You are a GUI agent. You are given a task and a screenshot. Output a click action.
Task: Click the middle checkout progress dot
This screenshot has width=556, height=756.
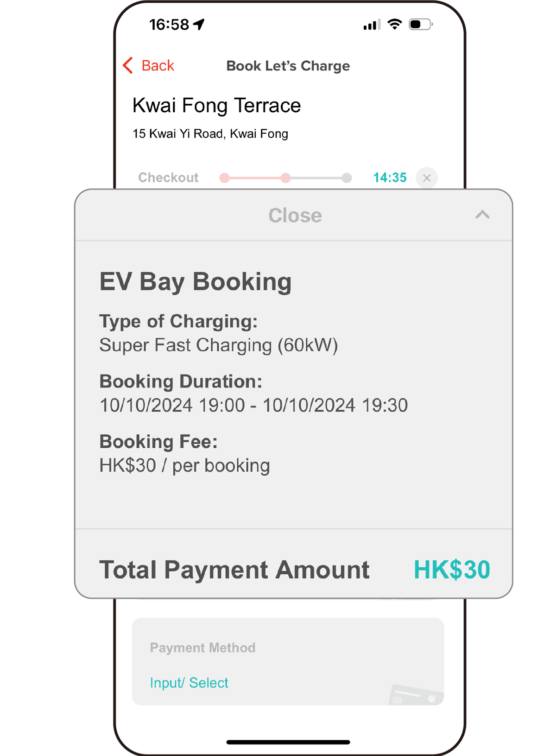286,178
